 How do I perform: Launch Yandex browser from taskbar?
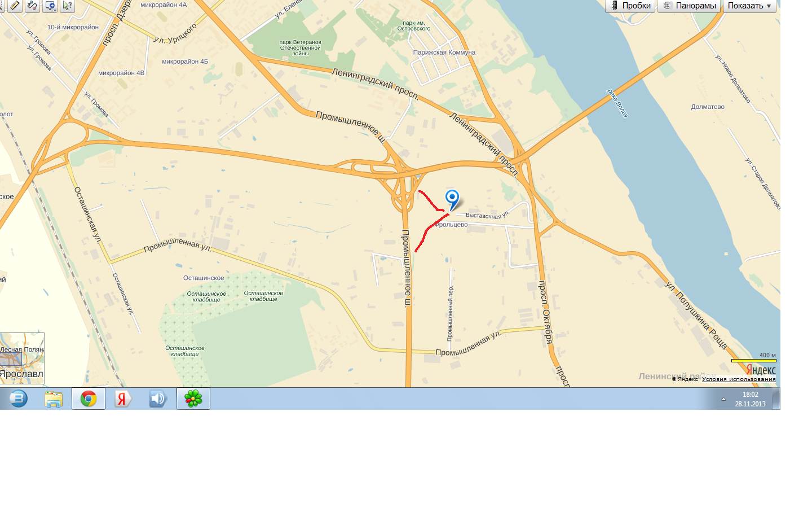[x=123, y=398]
